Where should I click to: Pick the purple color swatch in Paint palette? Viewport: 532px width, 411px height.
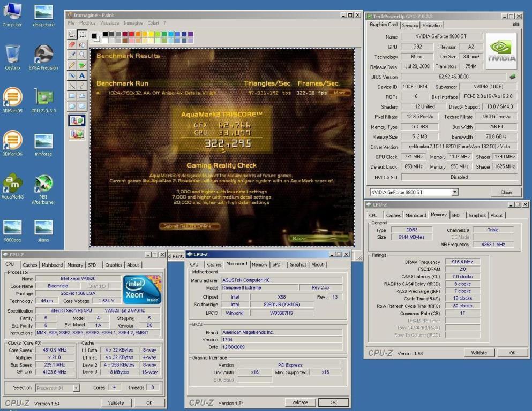[x=191, y=34]
